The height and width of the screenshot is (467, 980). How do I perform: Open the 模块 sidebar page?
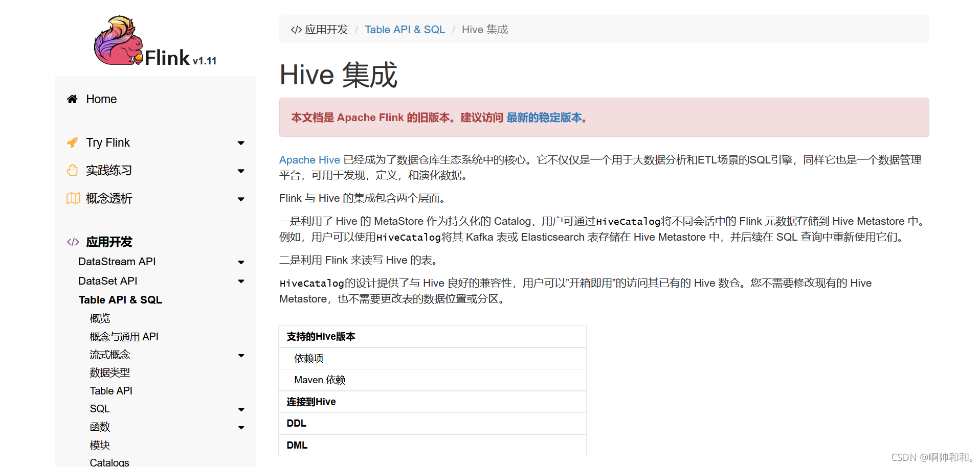click(100, 445)
